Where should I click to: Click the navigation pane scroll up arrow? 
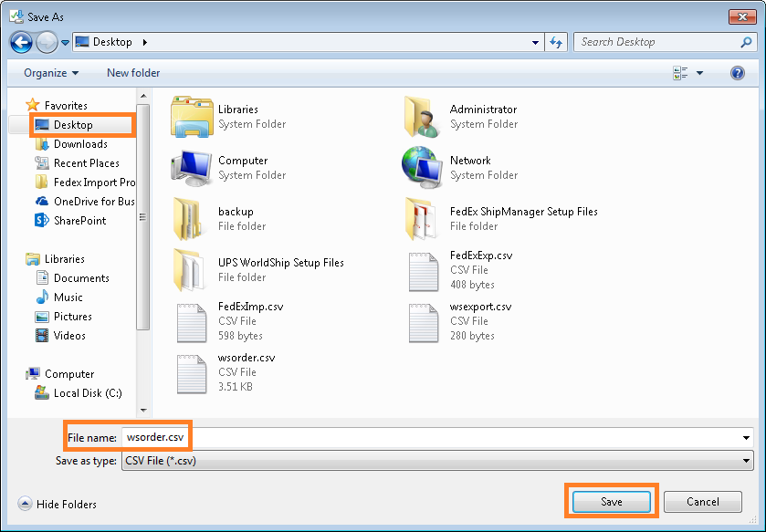143,96
